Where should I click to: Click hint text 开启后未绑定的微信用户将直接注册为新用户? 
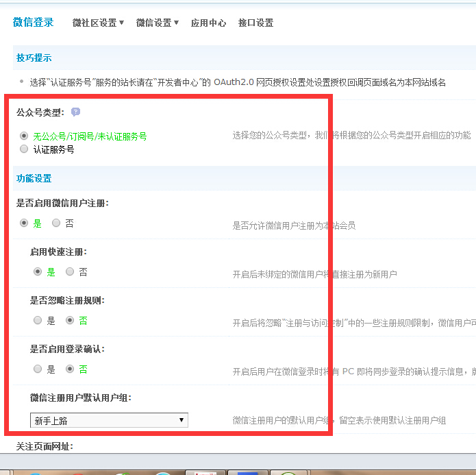(315, 274)
